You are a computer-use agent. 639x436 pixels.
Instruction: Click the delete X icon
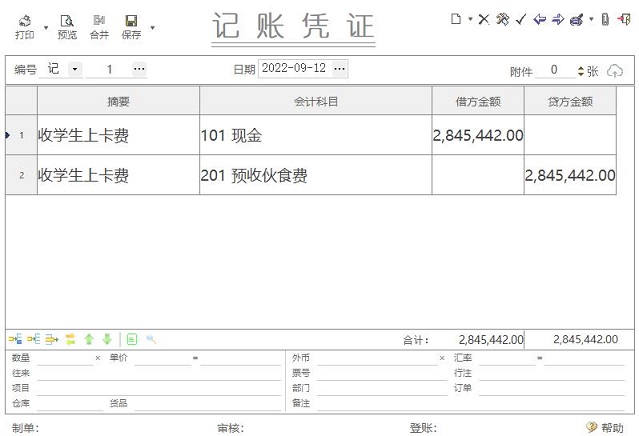pyautogui.click(x=484, y=19)
